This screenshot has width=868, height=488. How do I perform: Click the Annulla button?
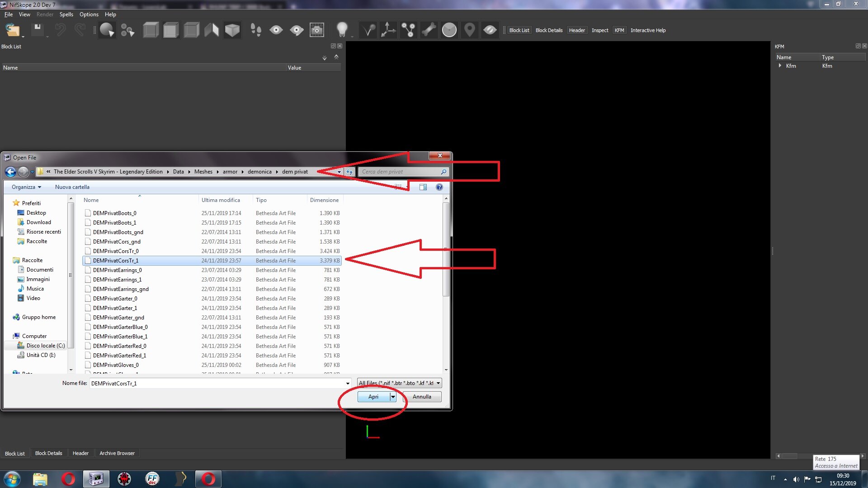(x=422, y=397)
